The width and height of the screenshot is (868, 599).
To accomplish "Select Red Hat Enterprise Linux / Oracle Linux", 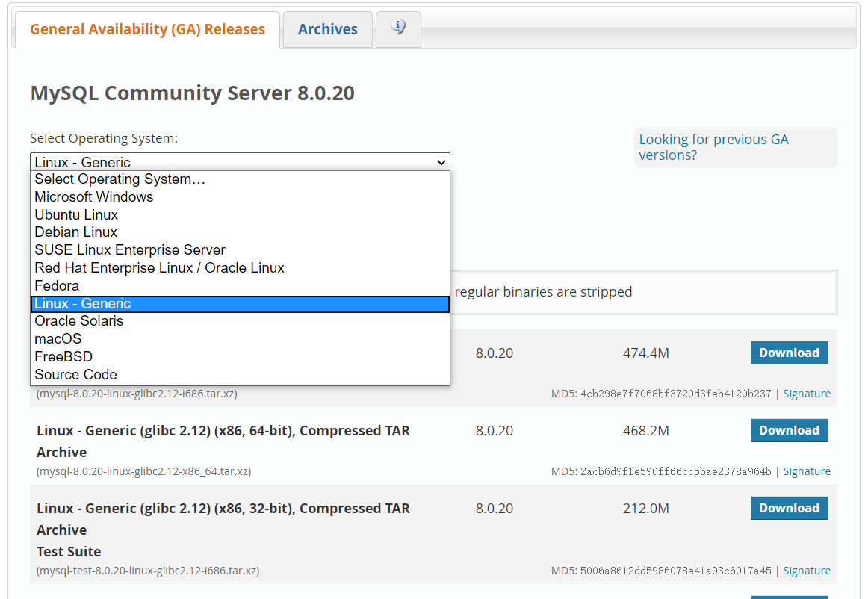I will point(159,268).
